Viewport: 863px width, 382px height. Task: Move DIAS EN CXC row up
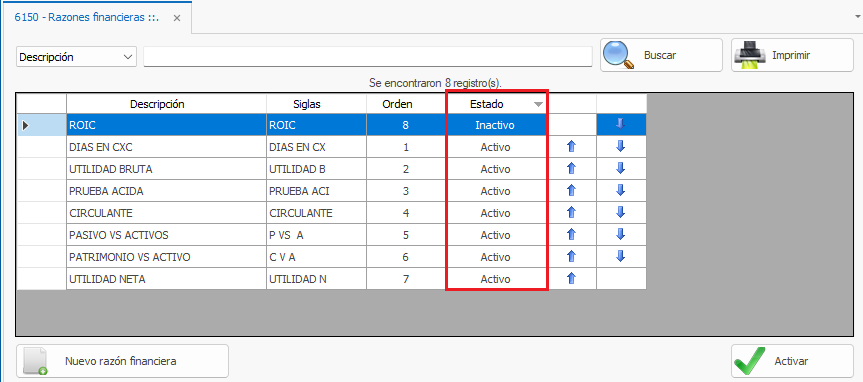coord(571,147)
